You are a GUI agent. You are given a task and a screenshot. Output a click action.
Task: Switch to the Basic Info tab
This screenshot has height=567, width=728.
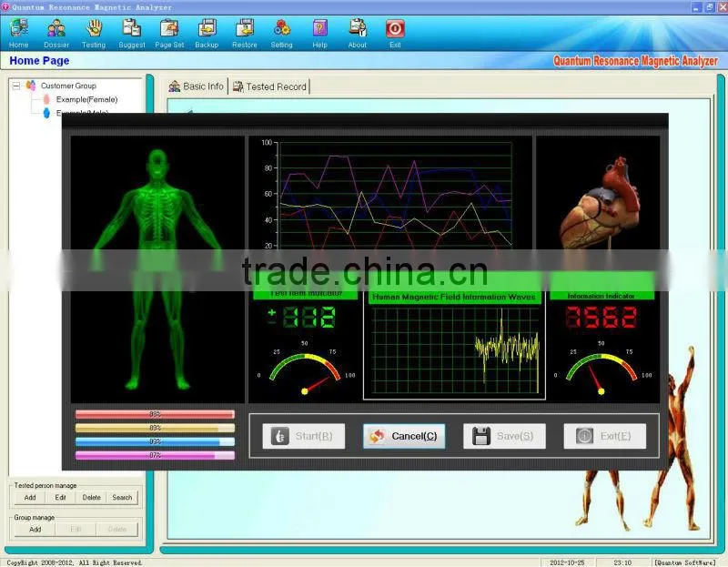coord(197,86)
